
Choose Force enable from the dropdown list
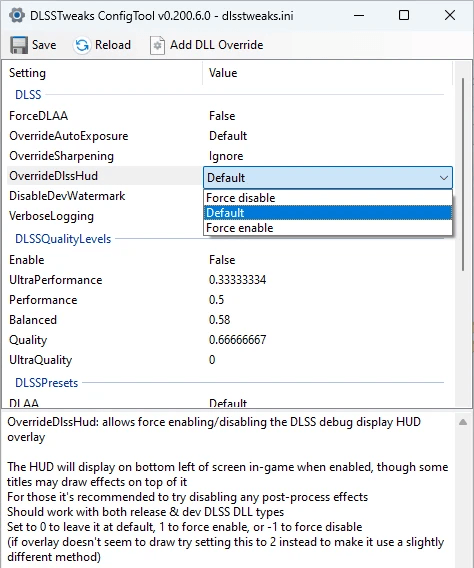tap(328, 228)
